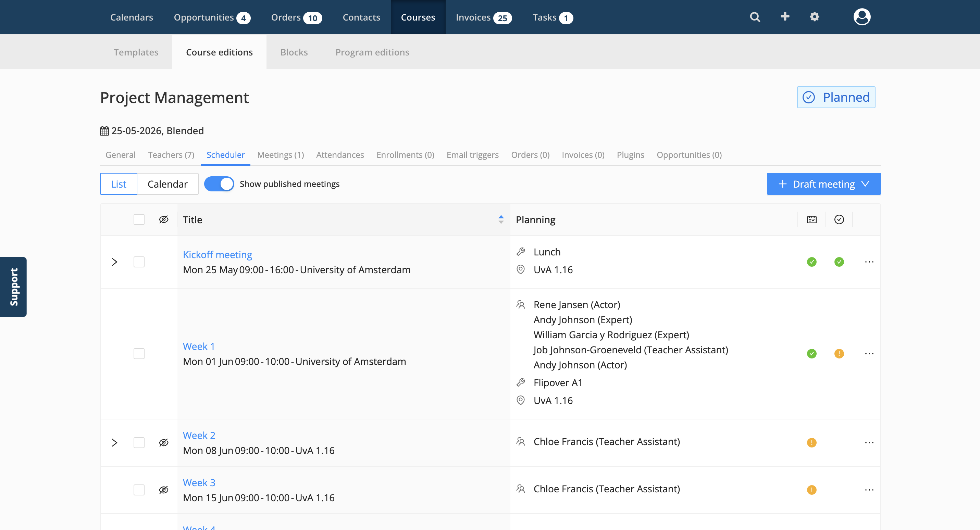Open the Teachers (7) tab
The image size is (980, 530).
tap(171, 155)
